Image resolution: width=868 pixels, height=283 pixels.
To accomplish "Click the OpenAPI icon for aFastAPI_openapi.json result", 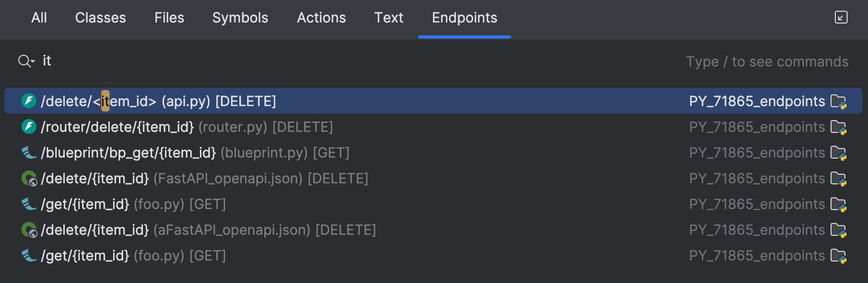I will coord(29,230).
